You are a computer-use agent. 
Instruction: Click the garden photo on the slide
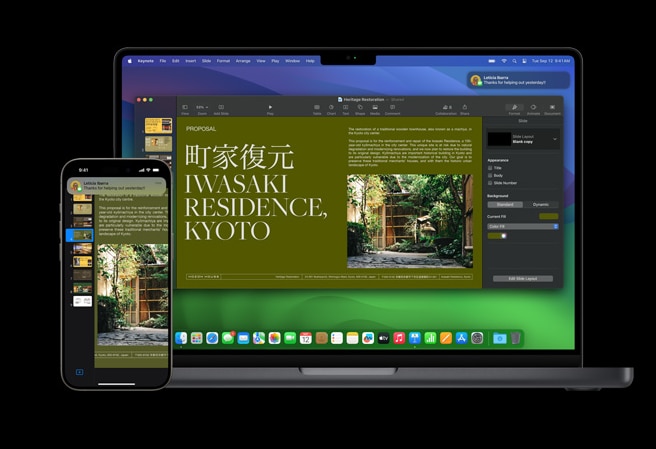pos(410,221)
